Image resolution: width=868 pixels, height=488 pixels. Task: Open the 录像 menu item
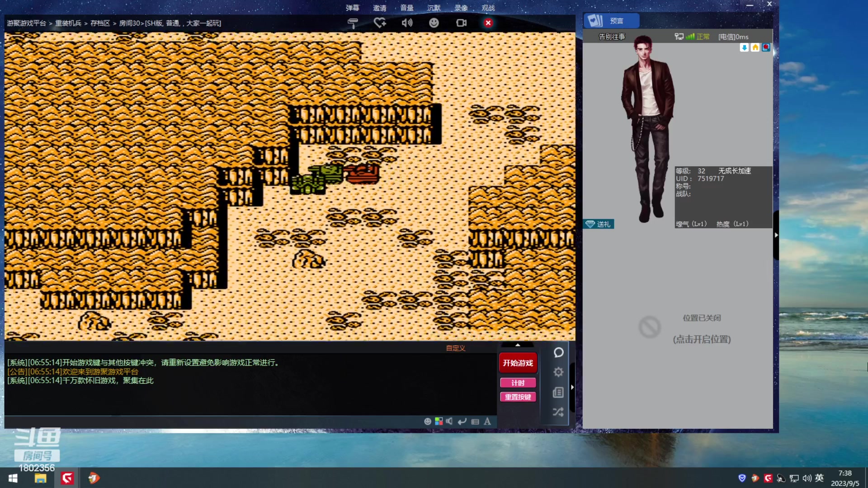point(461,8)
